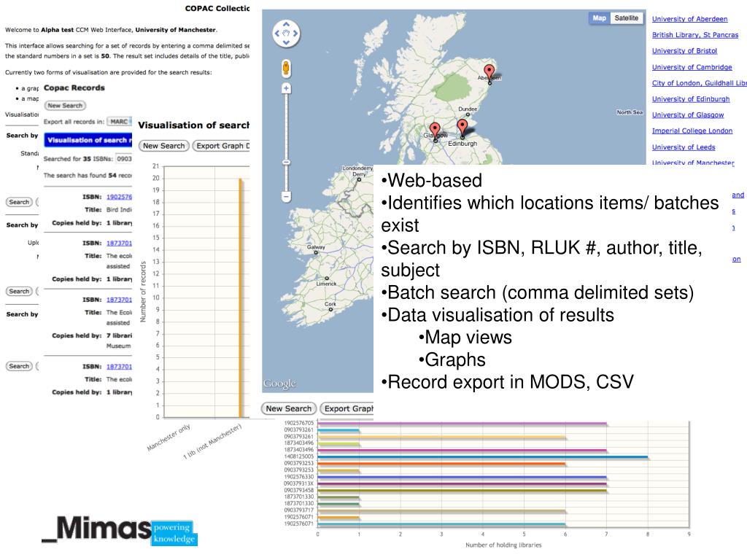Click the 'Number of holding libraries' axis title
The height and width of the screenshot is (560, 747).
(x=503, y=545)
